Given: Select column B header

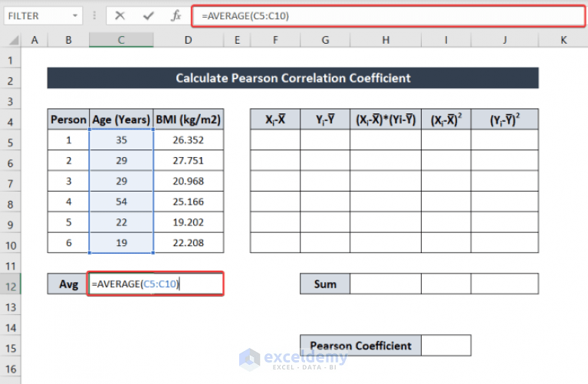Looking at the screenshot, I should [69, 40].
